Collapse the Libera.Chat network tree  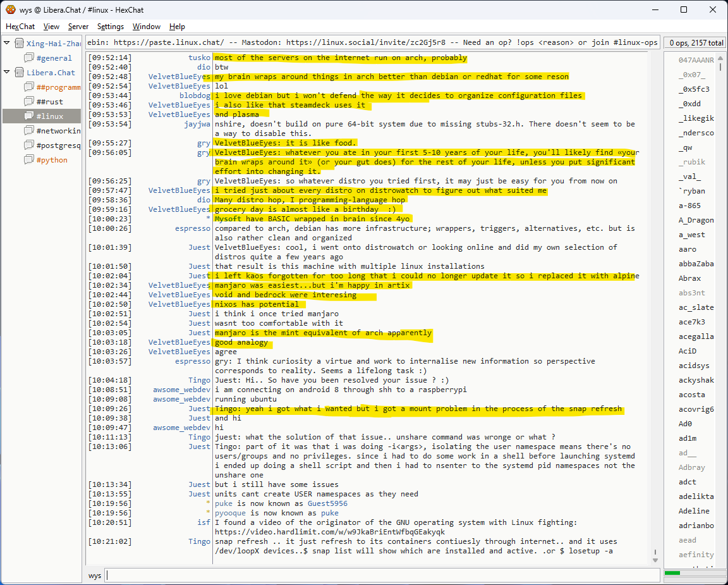[x=7, y=73]
